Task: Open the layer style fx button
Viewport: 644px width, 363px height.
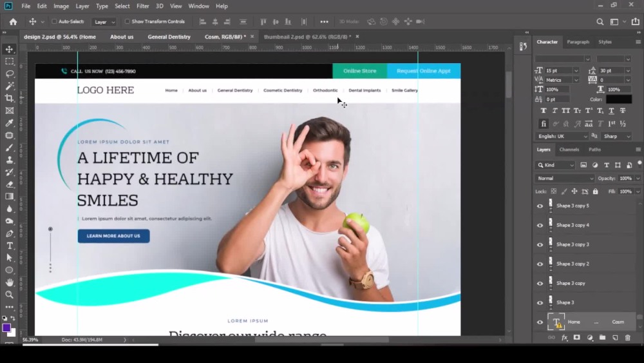Action: (565, 337)
